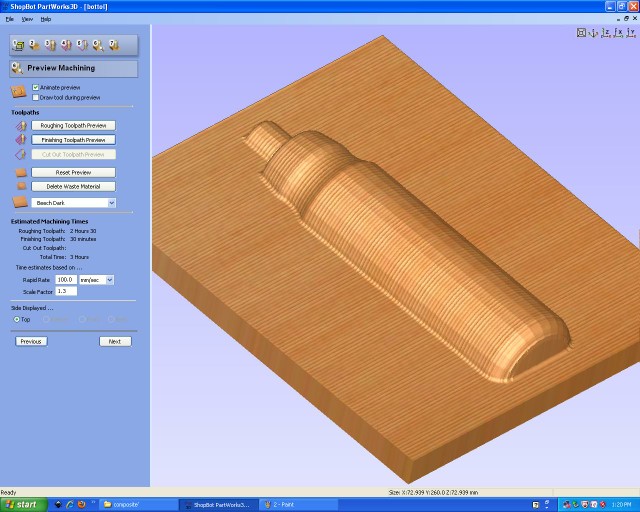
Task: Toggle the Animate preview checkbox
Action: 36,87
